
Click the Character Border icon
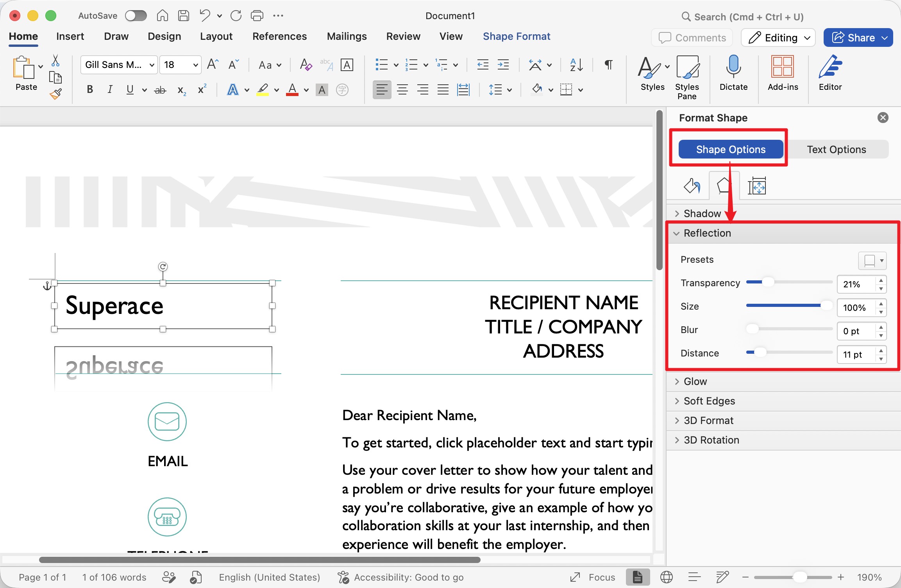(x=347, y=64)
